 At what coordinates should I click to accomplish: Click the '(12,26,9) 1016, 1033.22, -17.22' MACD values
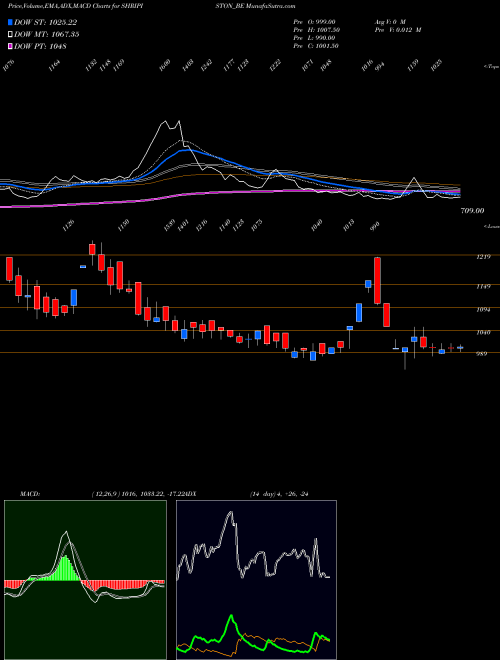click(x=137, y=494)
